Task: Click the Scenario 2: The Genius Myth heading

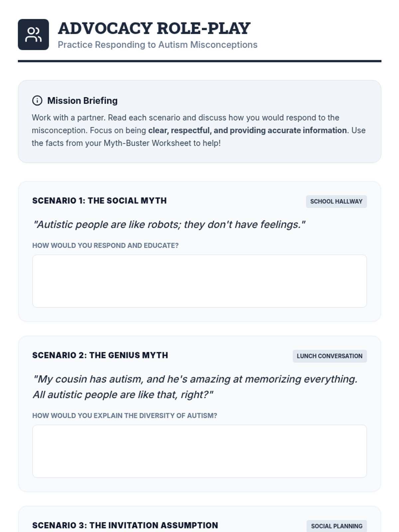Action: pyautogui.click(x=100, y=355)
